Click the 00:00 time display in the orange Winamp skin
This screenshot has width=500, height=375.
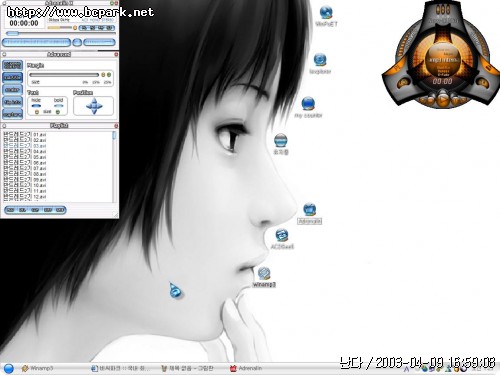(443, 81)
